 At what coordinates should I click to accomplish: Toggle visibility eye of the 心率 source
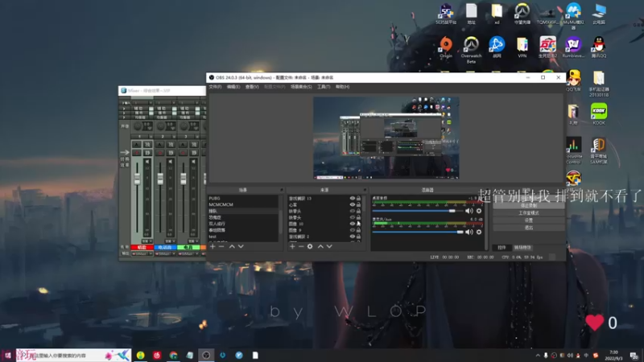point(352,204)
